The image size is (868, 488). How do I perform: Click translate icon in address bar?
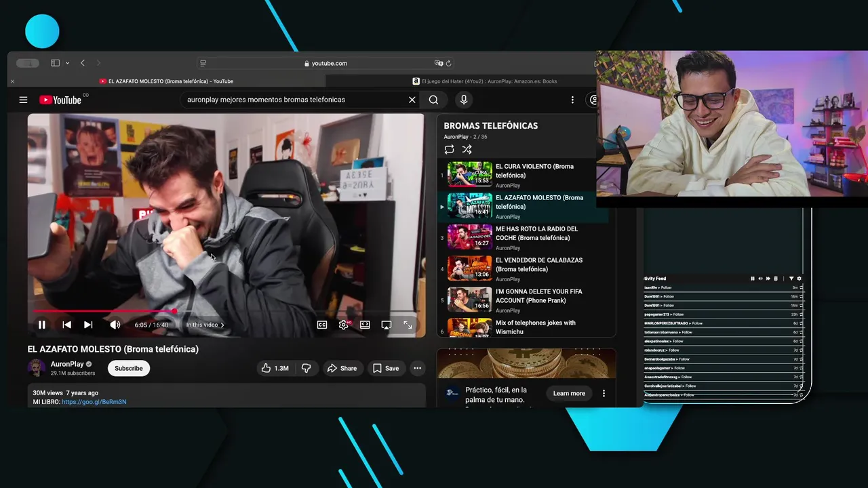(x=439, y=63)
